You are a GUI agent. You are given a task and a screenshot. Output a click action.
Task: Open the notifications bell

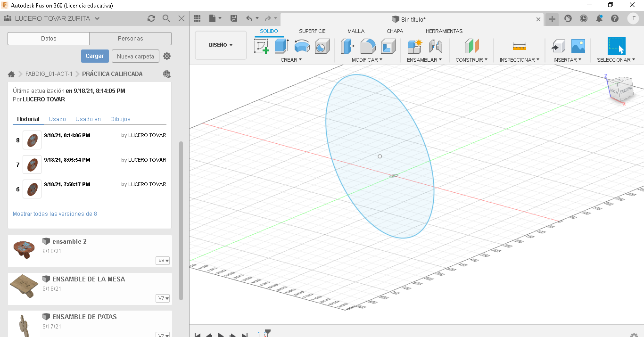[x=599, y=18]
